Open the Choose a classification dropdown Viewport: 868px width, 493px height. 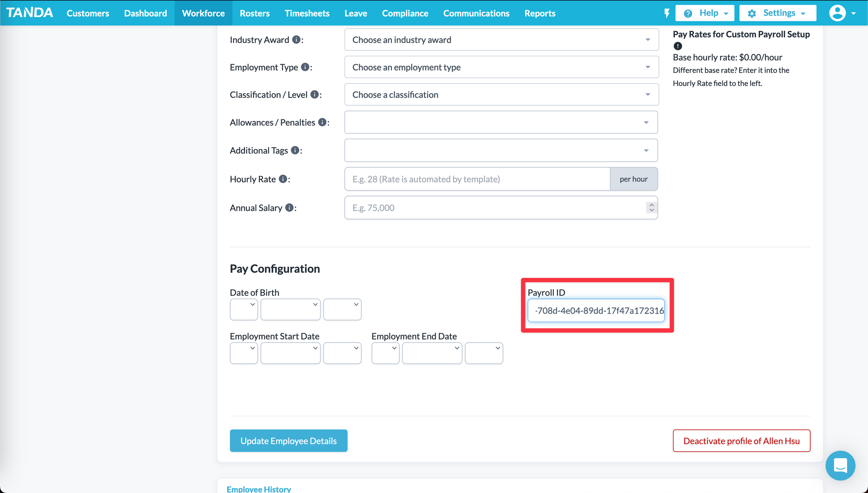(501, 95)
